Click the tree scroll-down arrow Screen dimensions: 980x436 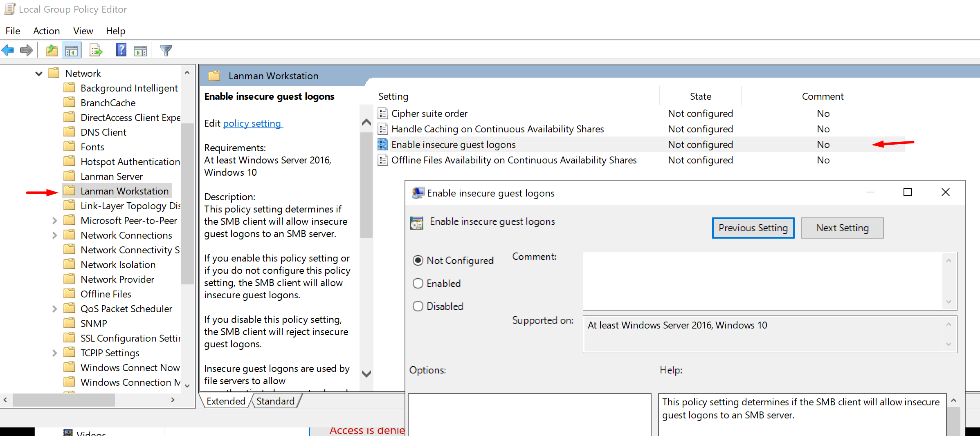(x=187, y=386)
